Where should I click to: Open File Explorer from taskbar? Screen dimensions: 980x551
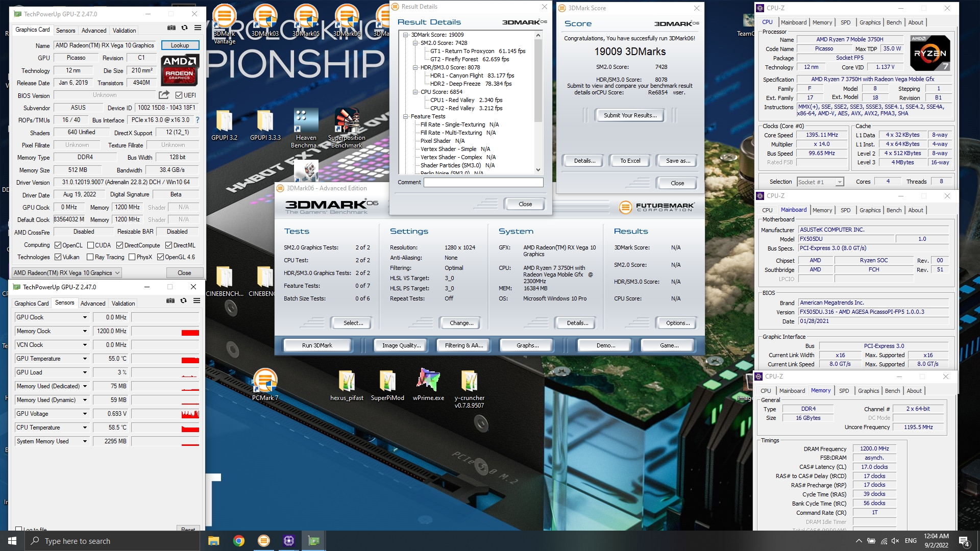point(214,541)
